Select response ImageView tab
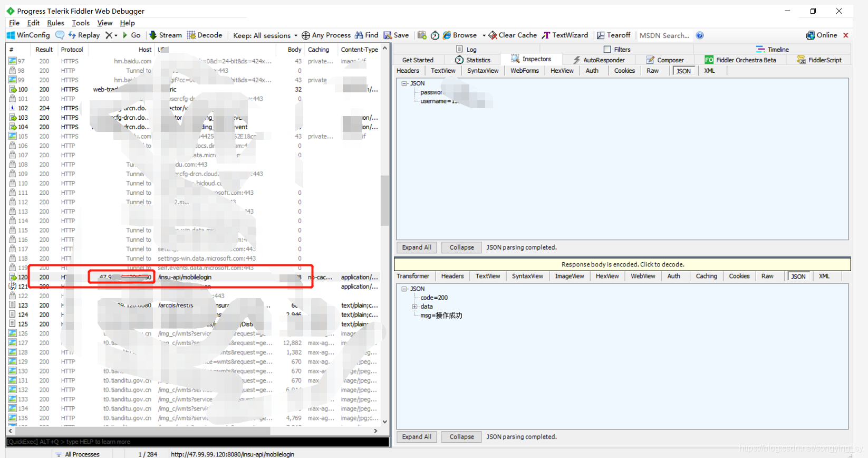868x458 pixels. click(569, 276)
